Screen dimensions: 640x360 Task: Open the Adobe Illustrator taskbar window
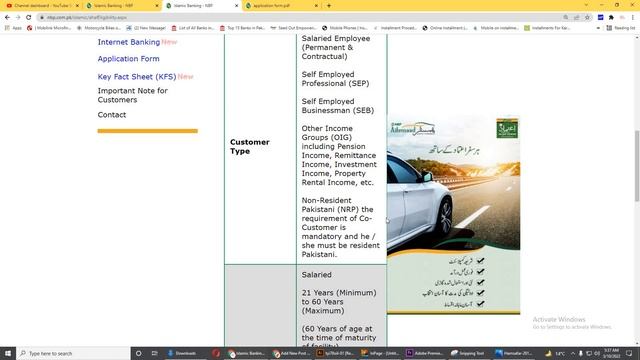tap(335, 353)
